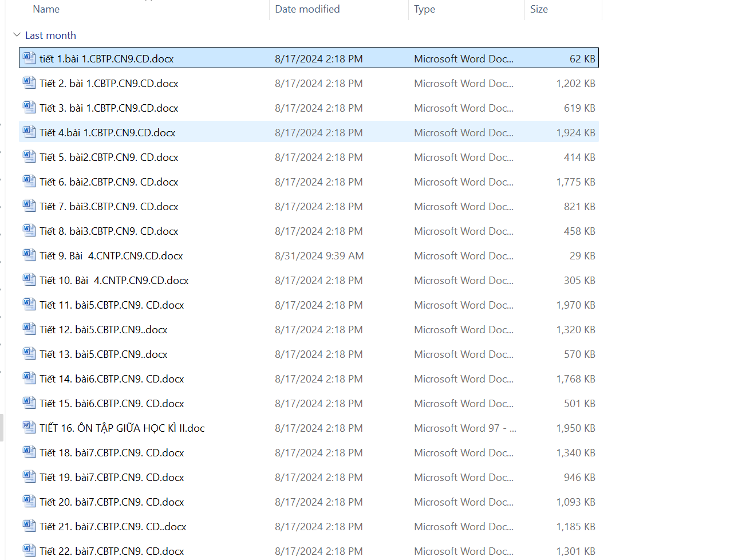This screenshot has height=560, width=738.
Task: Select file name Tiết 13. bài5.CBTP.CN9..docx
Action: 104,354
